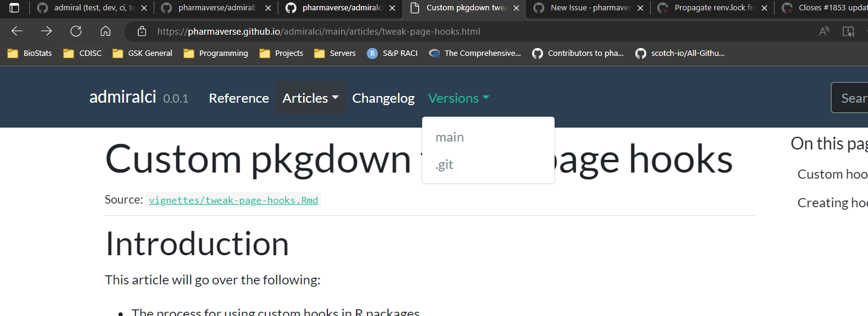The width and height of the screenshot is (868, 316).
Task: Open the Programming bookmarks folder
Action: [216, 53]
